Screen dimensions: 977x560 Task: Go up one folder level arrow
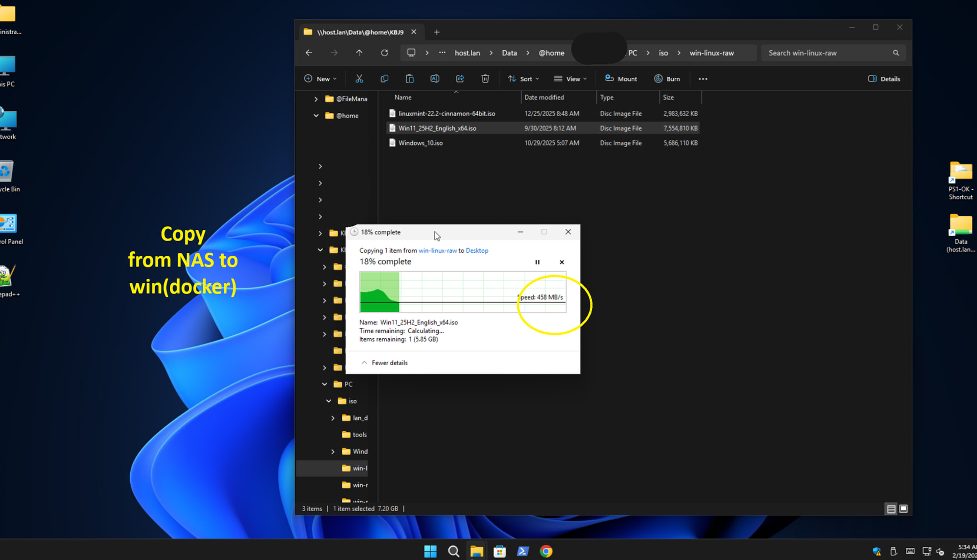tap(359, 53)
